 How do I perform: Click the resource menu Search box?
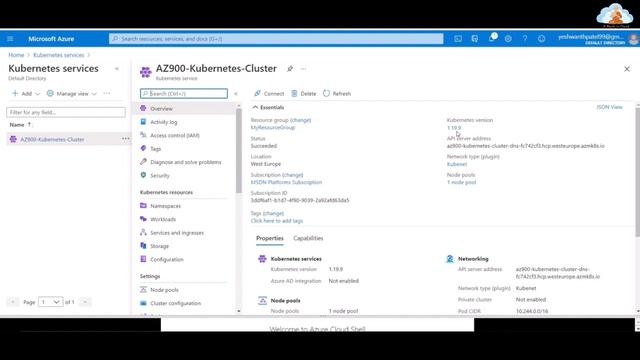pyautogui.click(x=184, y=93)
